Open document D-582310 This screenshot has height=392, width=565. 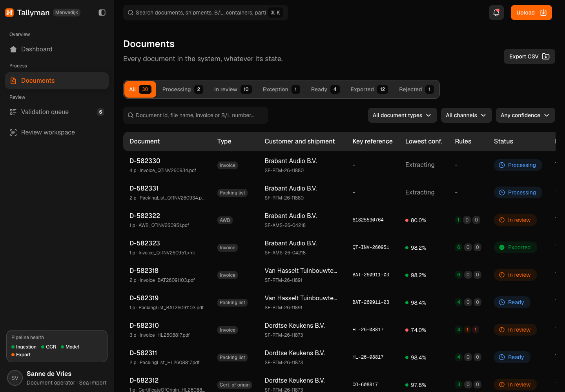(144, 326)
